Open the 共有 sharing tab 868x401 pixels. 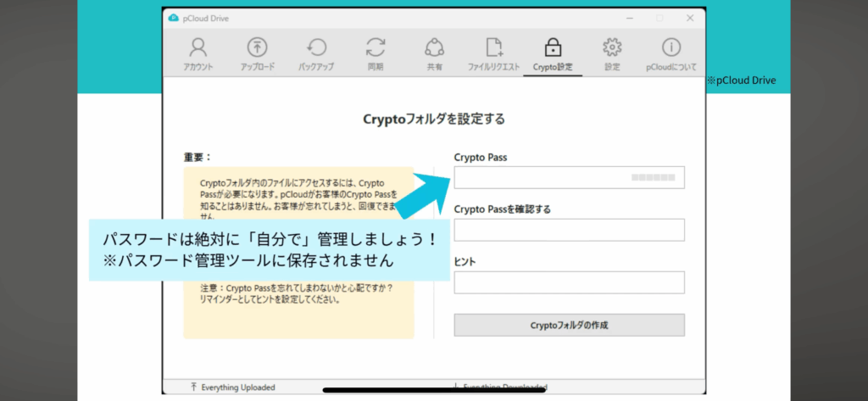tap(435, 54)
